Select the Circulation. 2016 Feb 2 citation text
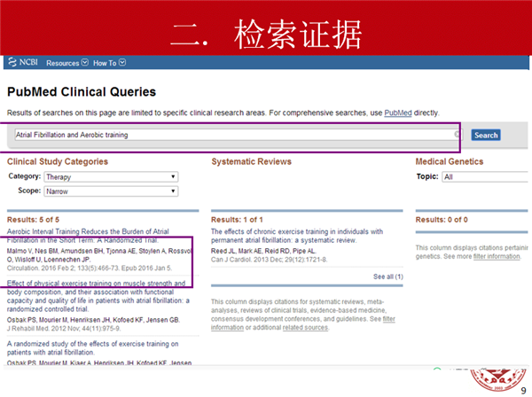 pos(90,269)
